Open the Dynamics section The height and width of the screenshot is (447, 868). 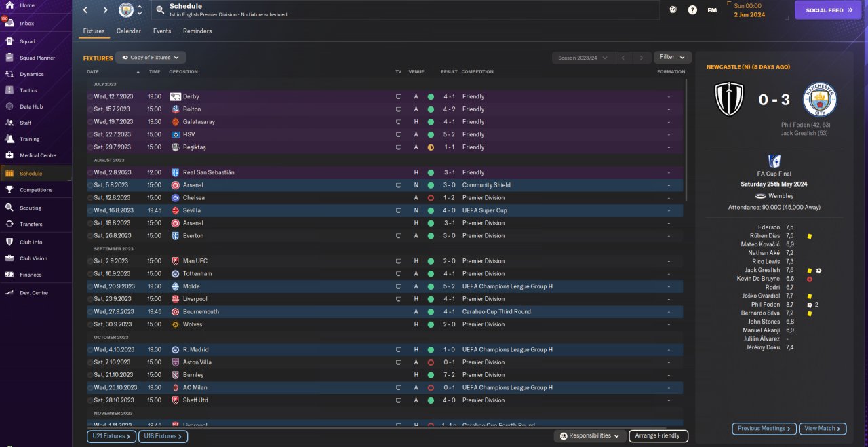(31, 74)
